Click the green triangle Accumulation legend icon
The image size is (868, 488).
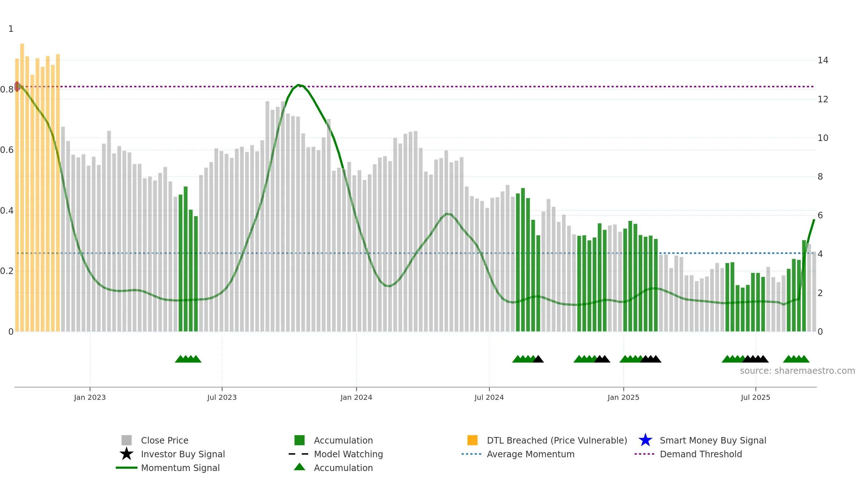click(x=299, y=467)
